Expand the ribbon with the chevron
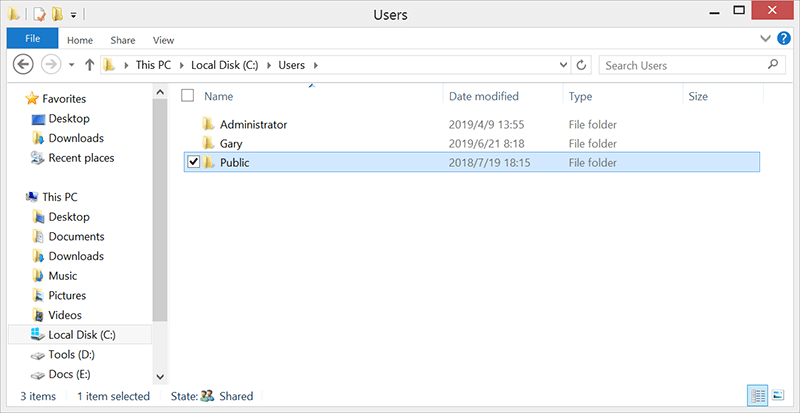The width and height of the screenshot is (800, 413). pos(765,39)
